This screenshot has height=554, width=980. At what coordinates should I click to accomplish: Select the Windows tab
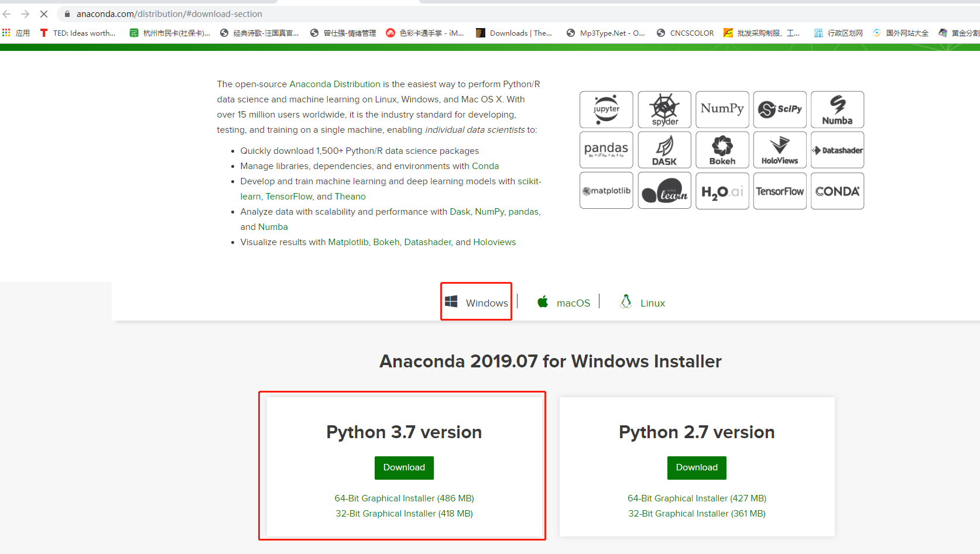pos(477,302)
